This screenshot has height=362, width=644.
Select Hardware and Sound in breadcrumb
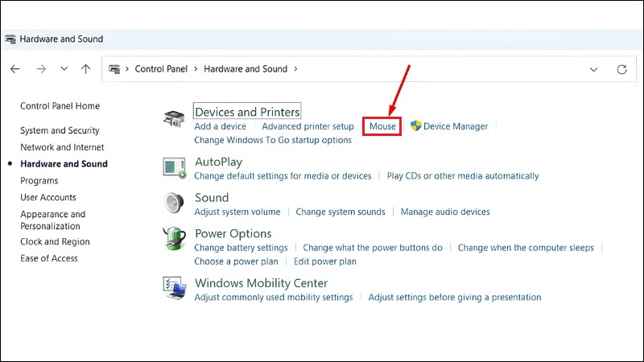coord(246,69)
